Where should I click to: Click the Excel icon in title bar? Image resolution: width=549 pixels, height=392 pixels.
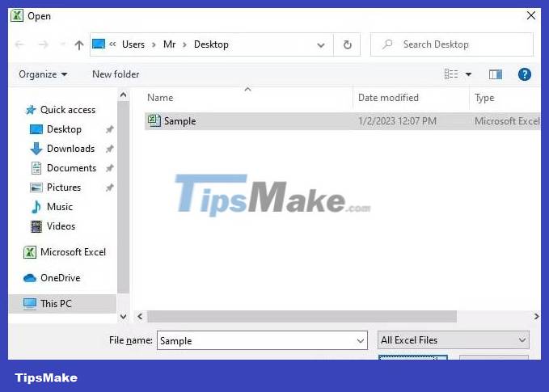pos(17,15)
